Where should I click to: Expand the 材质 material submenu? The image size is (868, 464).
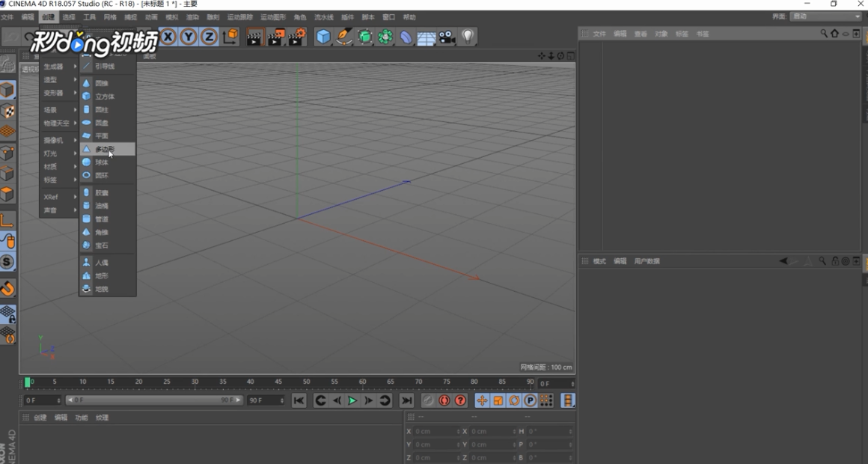tap(59, 167)
